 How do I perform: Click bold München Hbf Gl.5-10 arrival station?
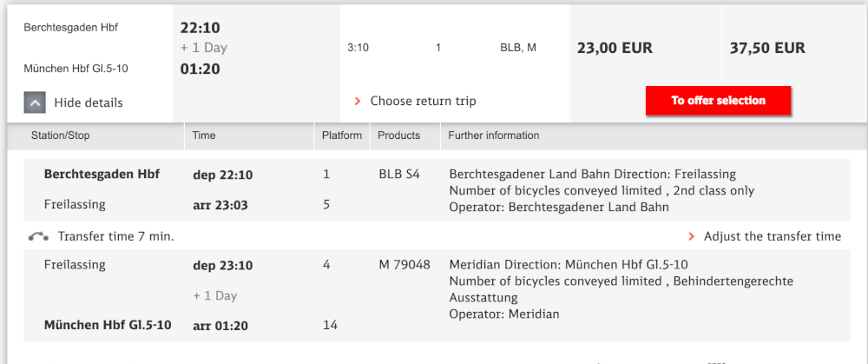108,325
